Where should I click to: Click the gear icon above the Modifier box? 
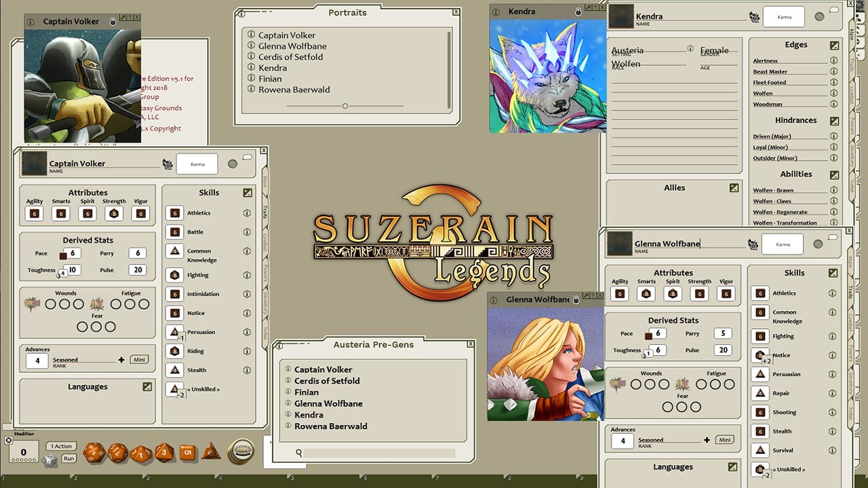8,439
